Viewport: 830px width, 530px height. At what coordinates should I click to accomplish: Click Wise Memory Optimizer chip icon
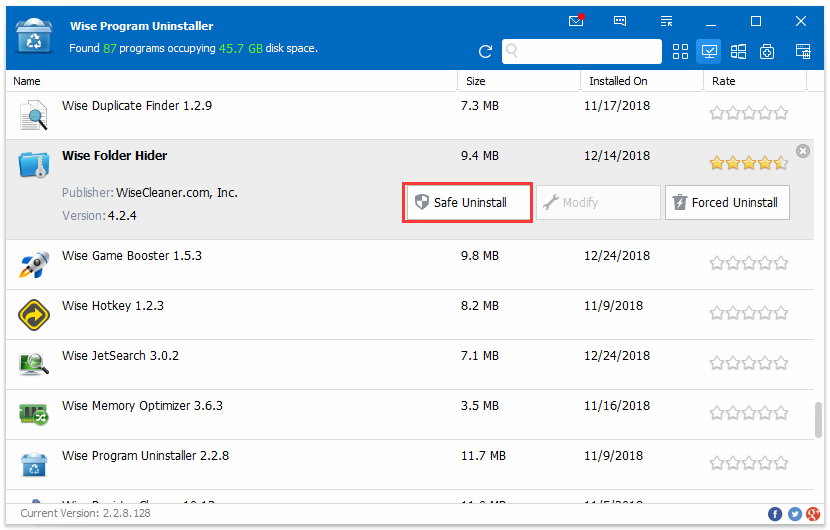(34, 414)
